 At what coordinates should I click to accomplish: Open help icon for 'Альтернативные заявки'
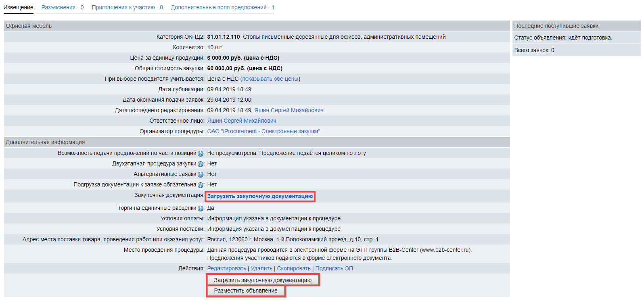pos(201,175)
